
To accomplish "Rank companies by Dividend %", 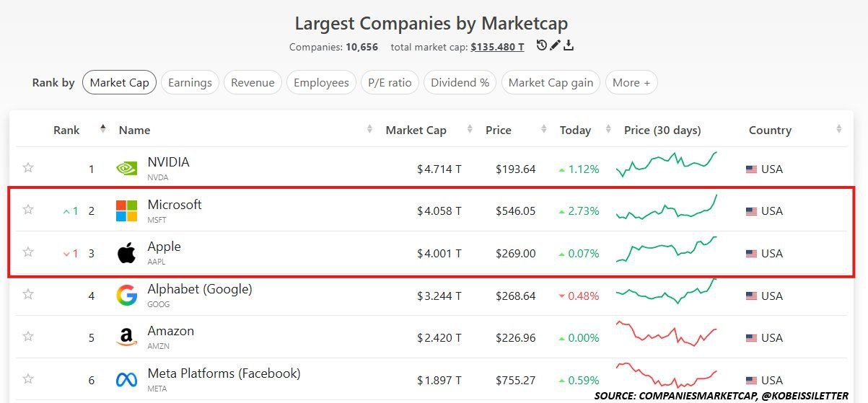I will [x=460, y=83].
